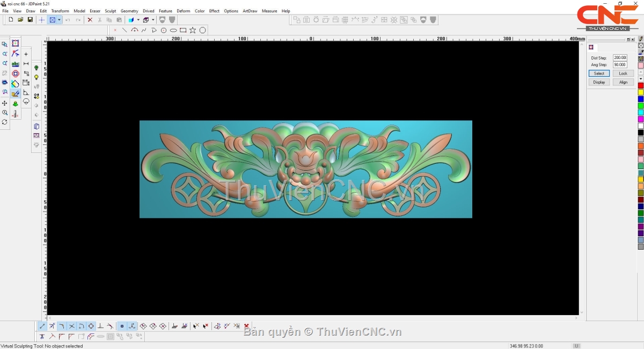The width and height of the screenshot is (644, 349).
Task: Click the red Delete X icon
Action: click(90, 20)
